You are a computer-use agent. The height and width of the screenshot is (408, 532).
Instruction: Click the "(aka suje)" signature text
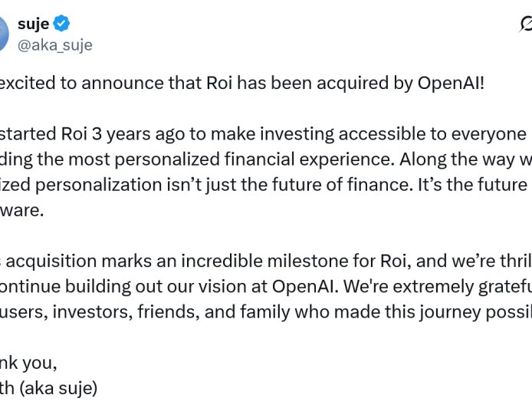pos(64,388)
